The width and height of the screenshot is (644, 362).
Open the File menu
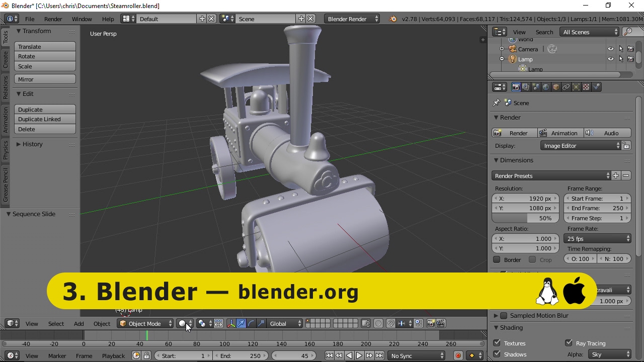click(x=30, y=19)
